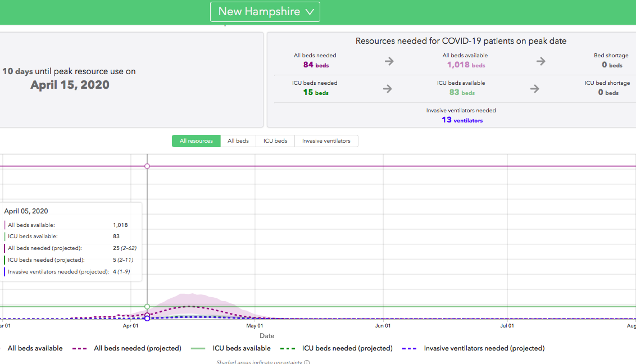
Task: Click the 13 ventilators value link
Action: click(461, 120)
